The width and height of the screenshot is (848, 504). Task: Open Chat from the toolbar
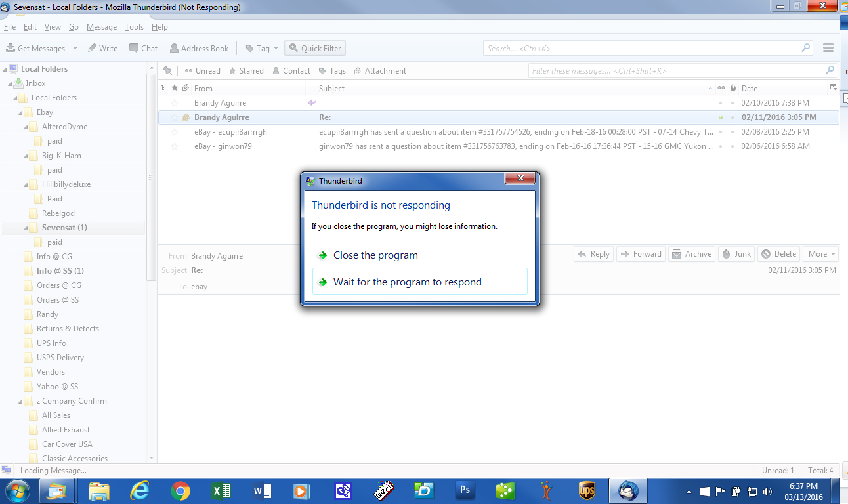pyautogui.click(x=143, y=48)
